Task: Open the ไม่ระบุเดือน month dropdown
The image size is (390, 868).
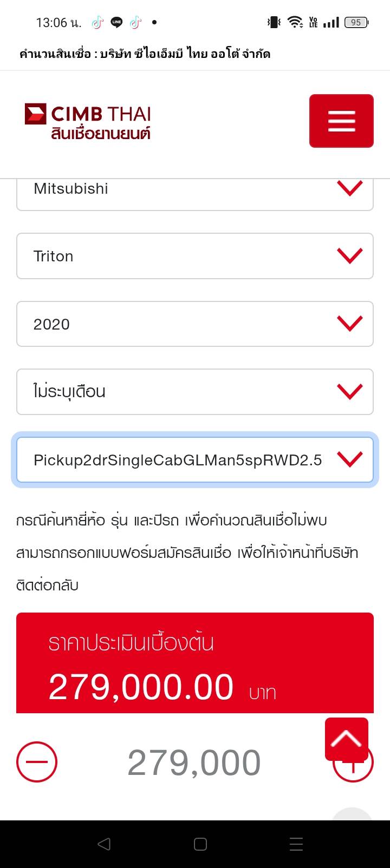Action: (195, 392)
